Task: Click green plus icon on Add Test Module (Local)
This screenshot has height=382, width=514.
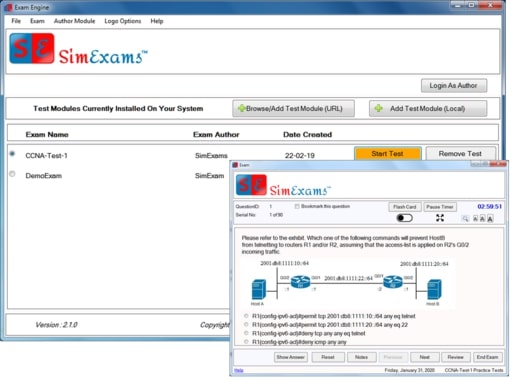Action: point(378,108)
